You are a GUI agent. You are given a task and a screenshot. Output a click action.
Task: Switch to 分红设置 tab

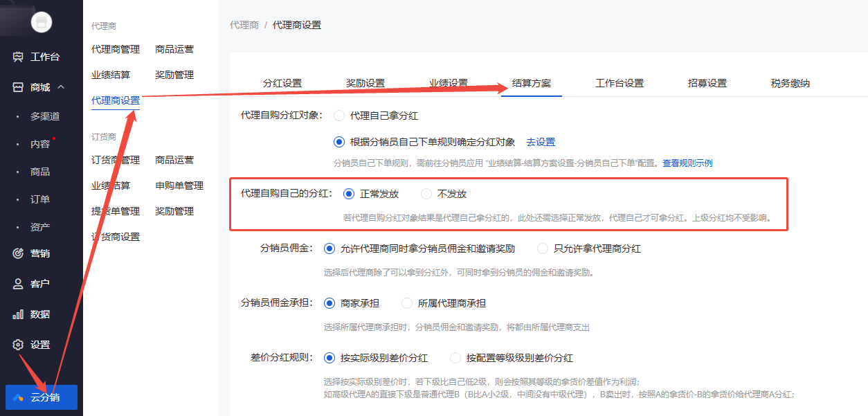tap(282, 83)
